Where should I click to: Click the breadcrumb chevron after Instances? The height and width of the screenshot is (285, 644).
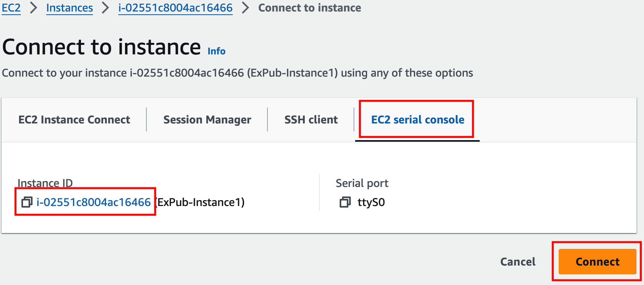105,8
